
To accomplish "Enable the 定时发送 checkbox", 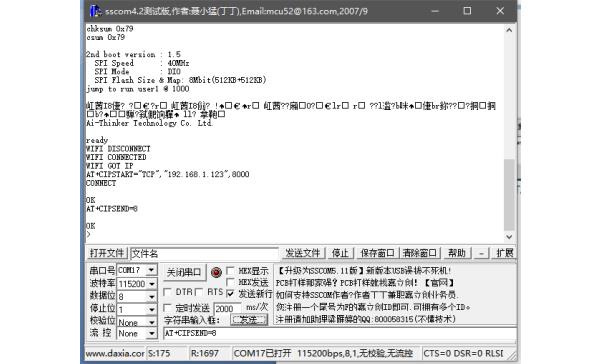I will tap(167, 308).
